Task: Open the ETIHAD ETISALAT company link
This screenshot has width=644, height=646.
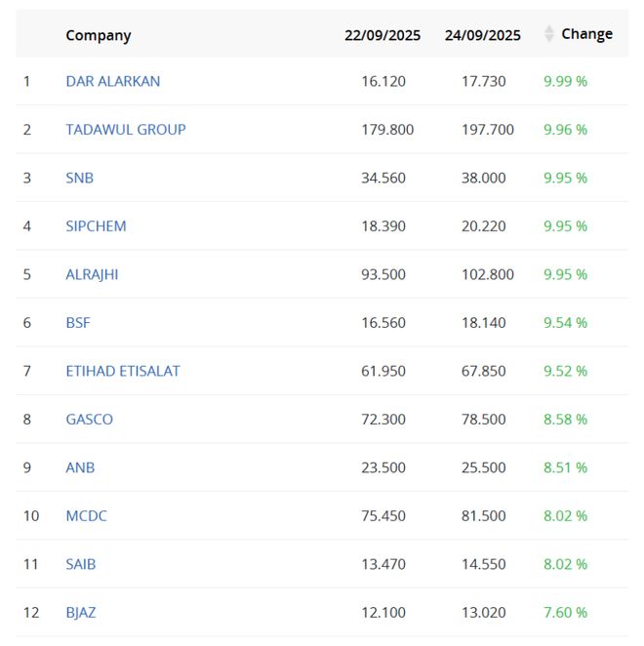Action: click(123, 371)
